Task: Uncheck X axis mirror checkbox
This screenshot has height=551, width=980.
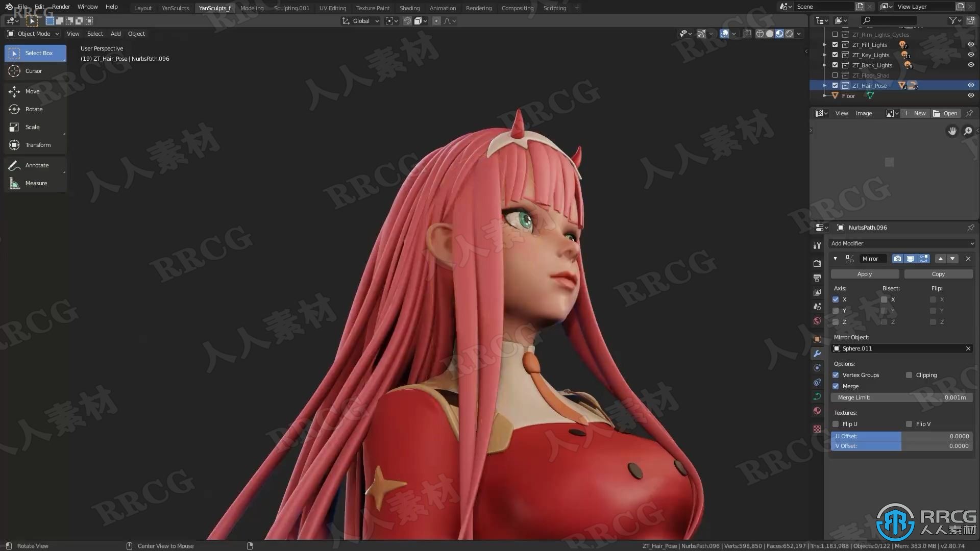Action: (x=836, y=299)
